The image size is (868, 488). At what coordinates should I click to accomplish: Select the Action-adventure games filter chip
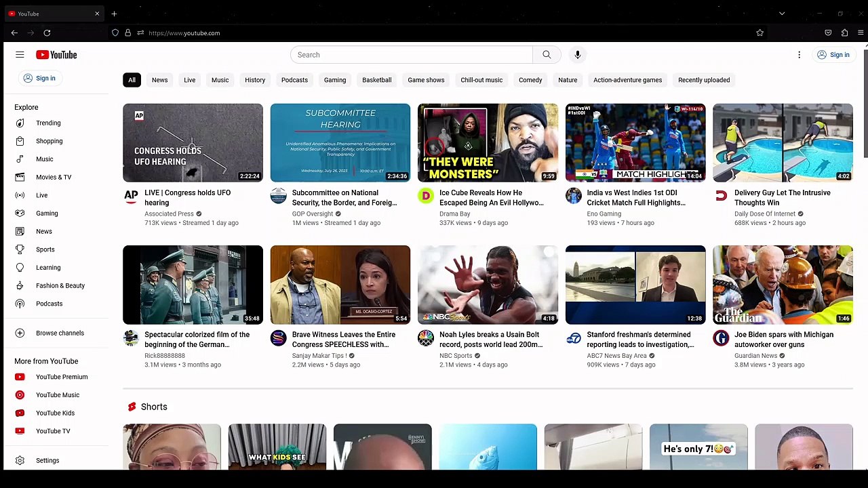pos(627,80)
